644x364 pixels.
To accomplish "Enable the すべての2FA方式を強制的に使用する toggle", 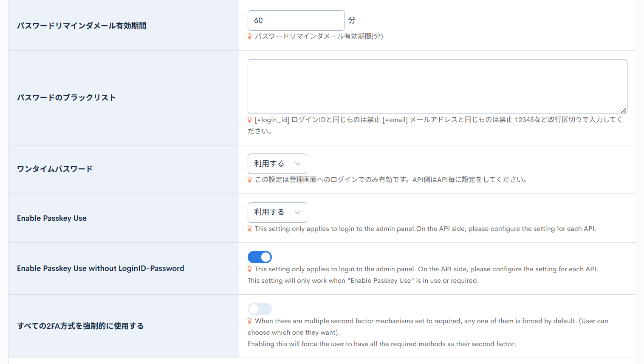I will [x=260, y=309].
